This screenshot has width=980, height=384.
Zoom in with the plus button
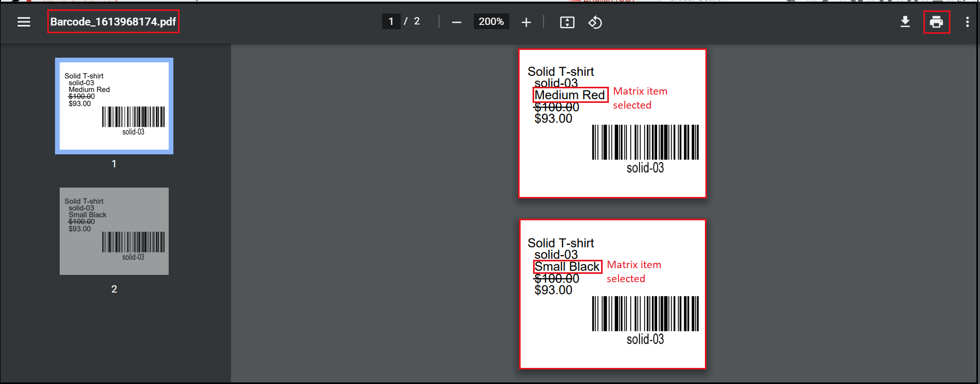(526, 22)
